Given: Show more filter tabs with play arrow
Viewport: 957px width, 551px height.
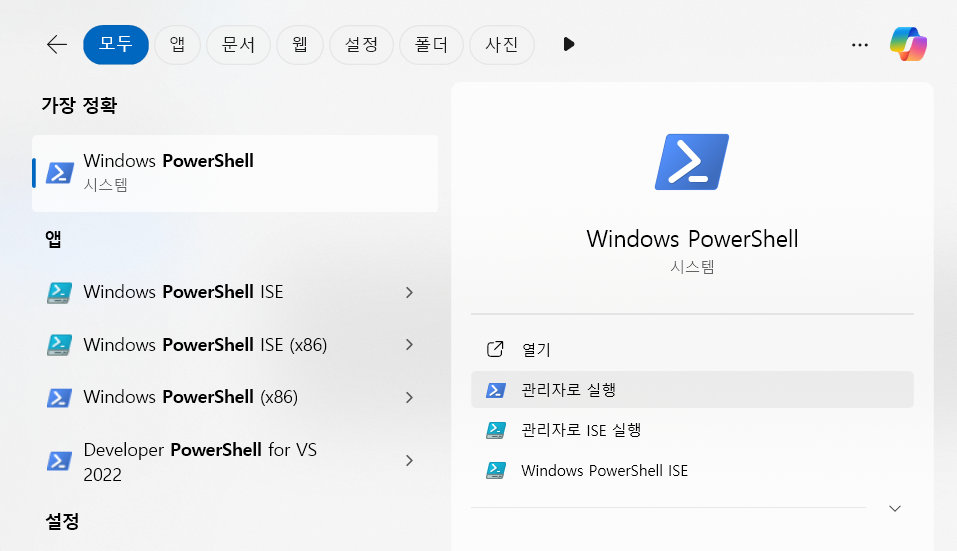Looking at the screenshot, I should coord(568,45).
